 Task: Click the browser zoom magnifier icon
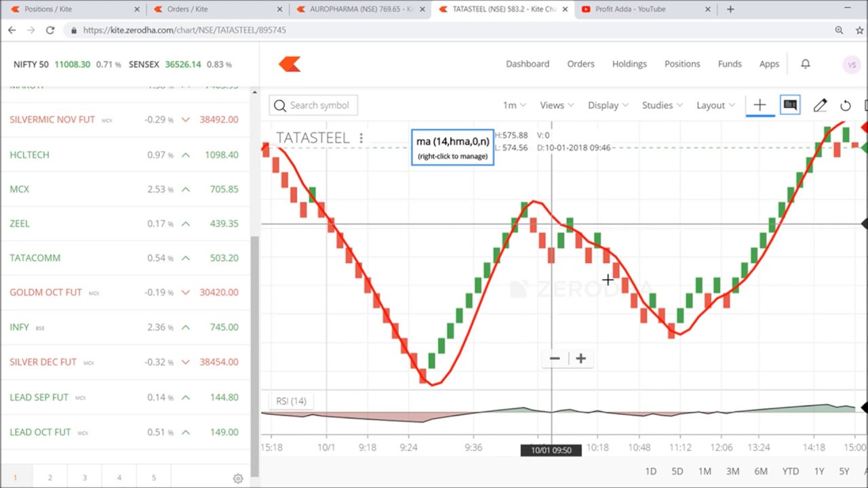tap(839, 30)
